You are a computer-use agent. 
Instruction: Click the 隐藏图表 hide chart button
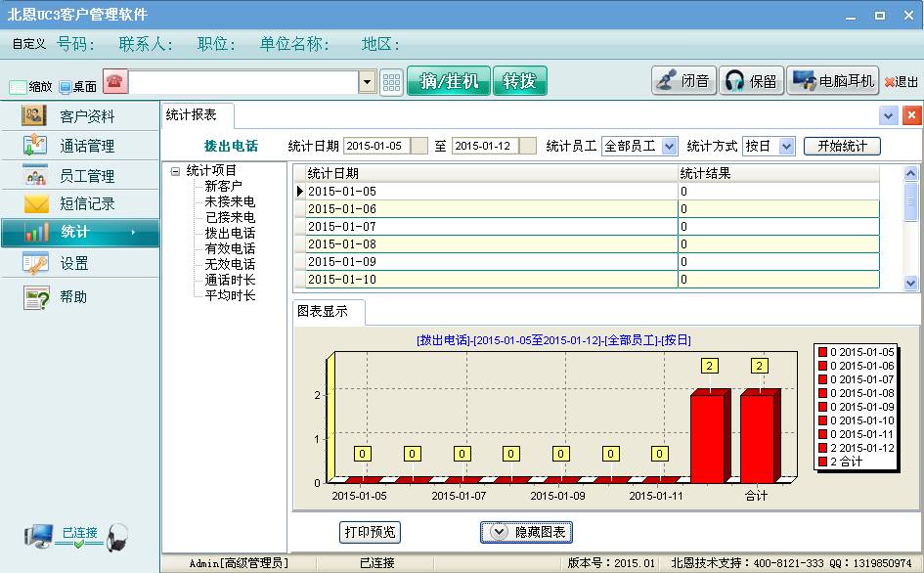[x=526, y=532]
